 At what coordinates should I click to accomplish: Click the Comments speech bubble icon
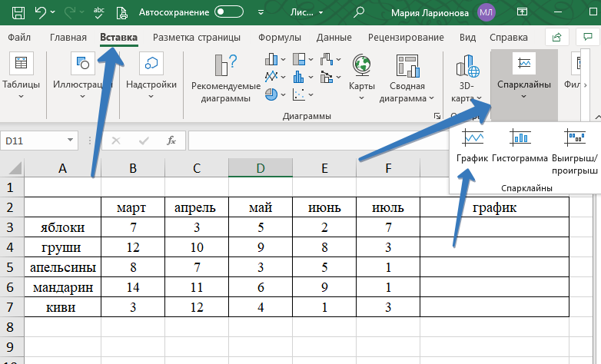[x=588, y=37]
